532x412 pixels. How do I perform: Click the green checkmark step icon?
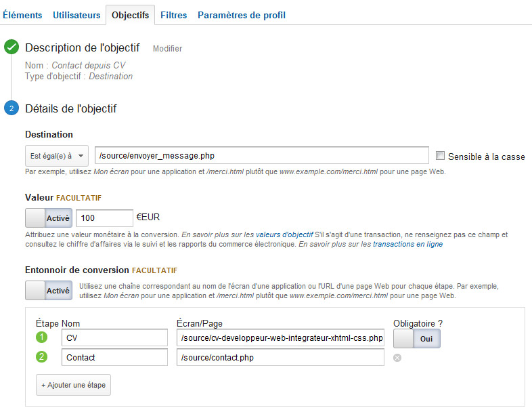[x=12, y=47]
